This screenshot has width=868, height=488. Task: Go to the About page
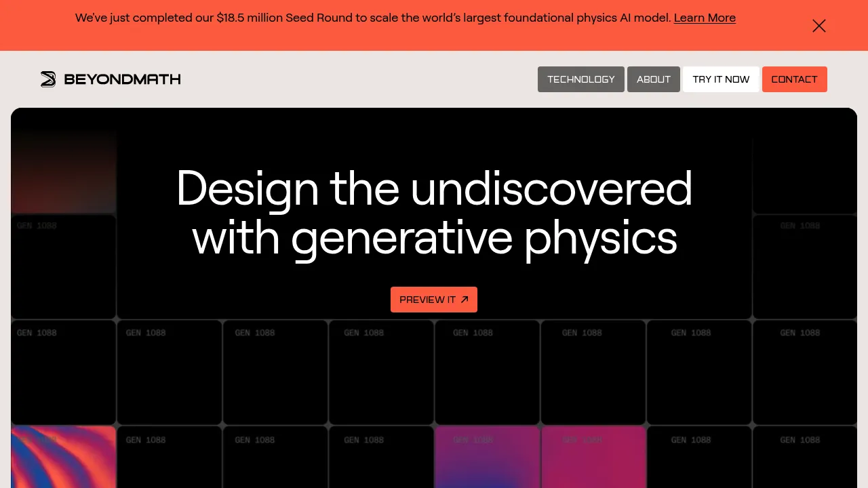point(654,79)
